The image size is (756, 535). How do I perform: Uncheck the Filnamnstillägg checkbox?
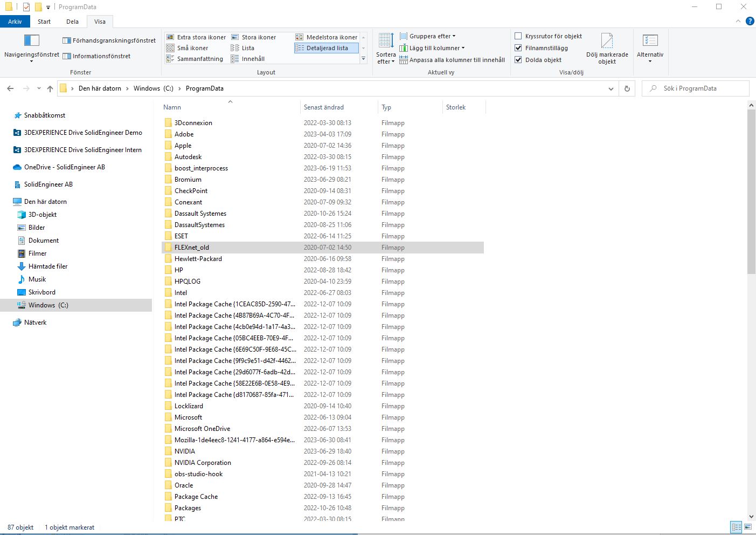[x=518, y=48]
